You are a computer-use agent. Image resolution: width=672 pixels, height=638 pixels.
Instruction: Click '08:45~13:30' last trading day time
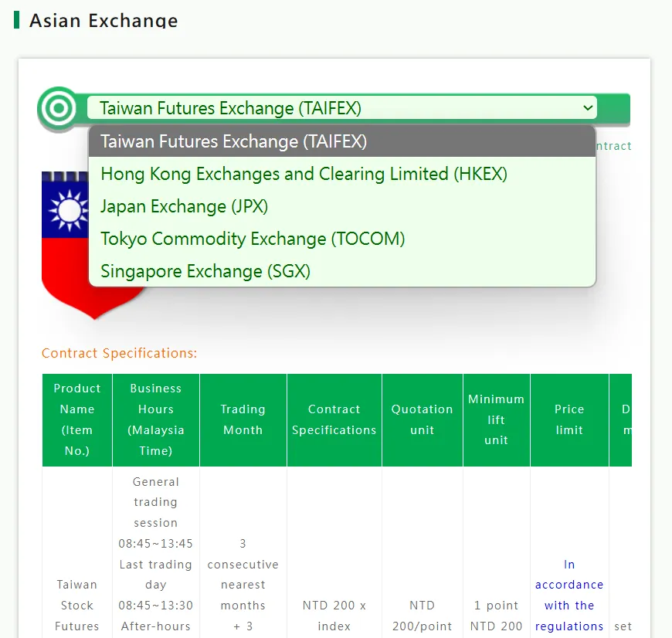coord(156,606)
